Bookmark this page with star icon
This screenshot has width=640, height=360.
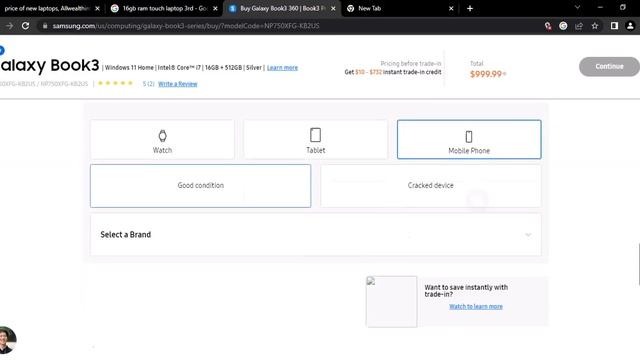click(595, 26)
